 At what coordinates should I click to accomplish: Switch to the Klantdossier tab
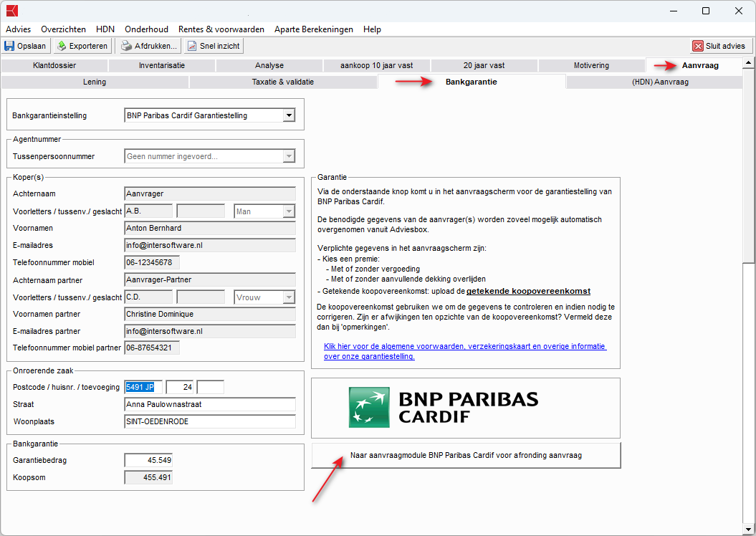click(x=54, y=65)
